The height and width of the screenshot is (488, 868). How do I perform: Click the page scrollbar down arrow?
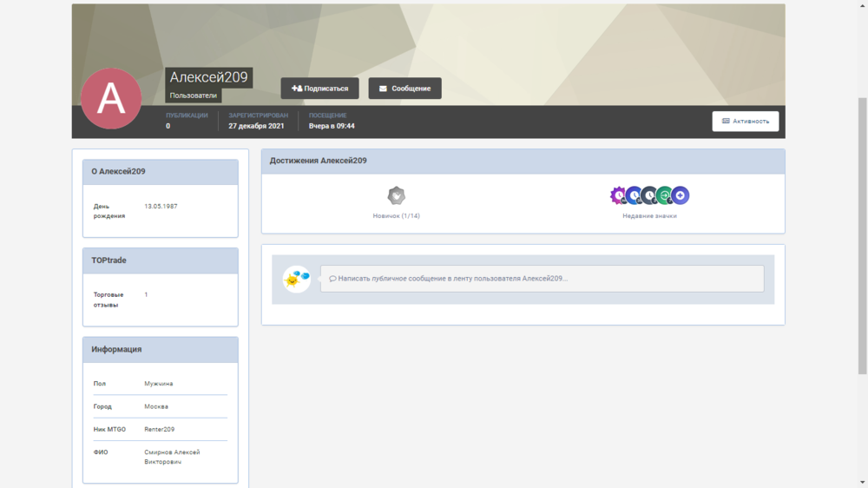tap(862, 482)
